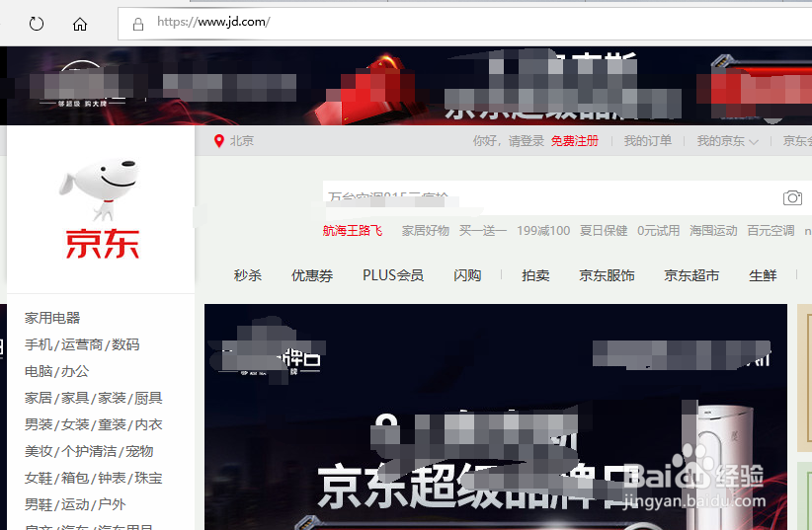Open the 家具 category link

click(x=75, y=398)
